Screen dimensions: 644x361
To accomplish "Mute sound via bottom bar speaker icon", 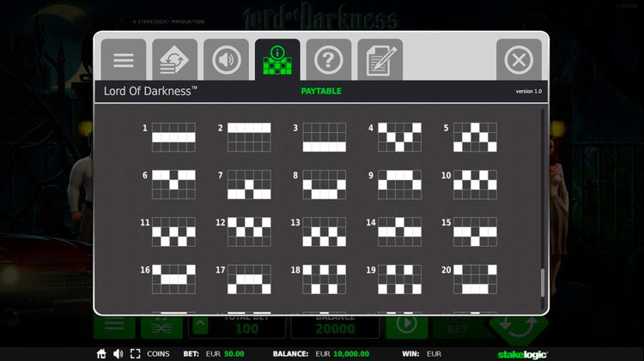I will tap(118, 353).
